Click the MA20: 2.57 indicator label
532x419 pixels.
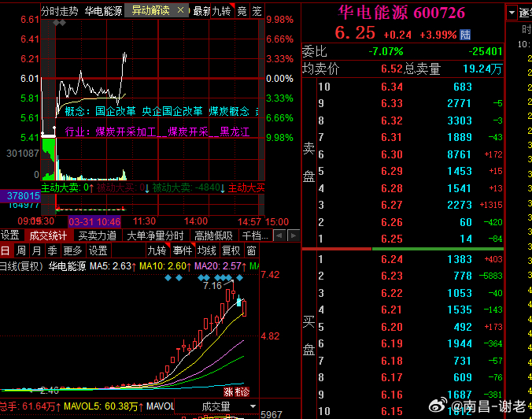(220, 266)
